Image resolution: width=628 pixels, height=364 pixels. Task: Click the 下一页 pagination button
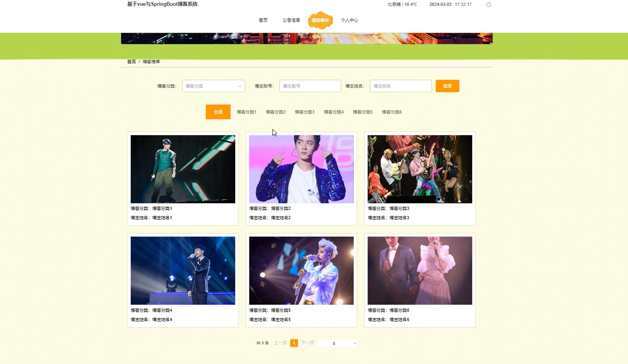click(x=308, y=343)
